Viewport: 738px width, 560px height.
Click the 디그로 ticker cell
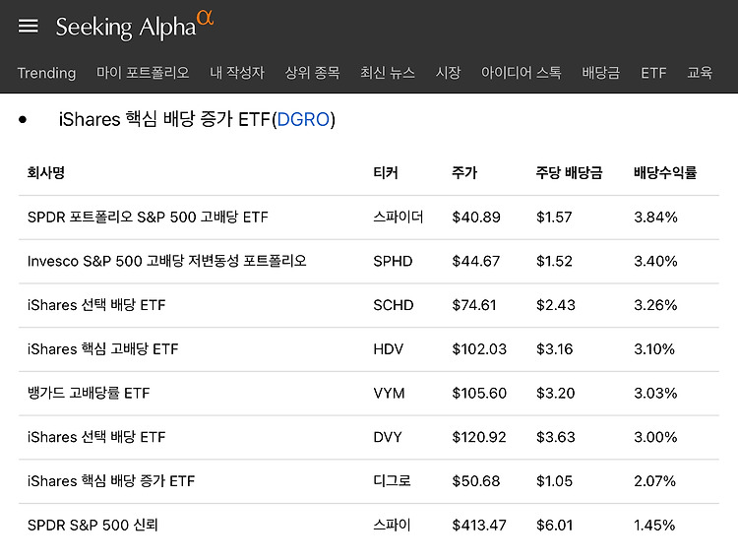tap(392, 481)
